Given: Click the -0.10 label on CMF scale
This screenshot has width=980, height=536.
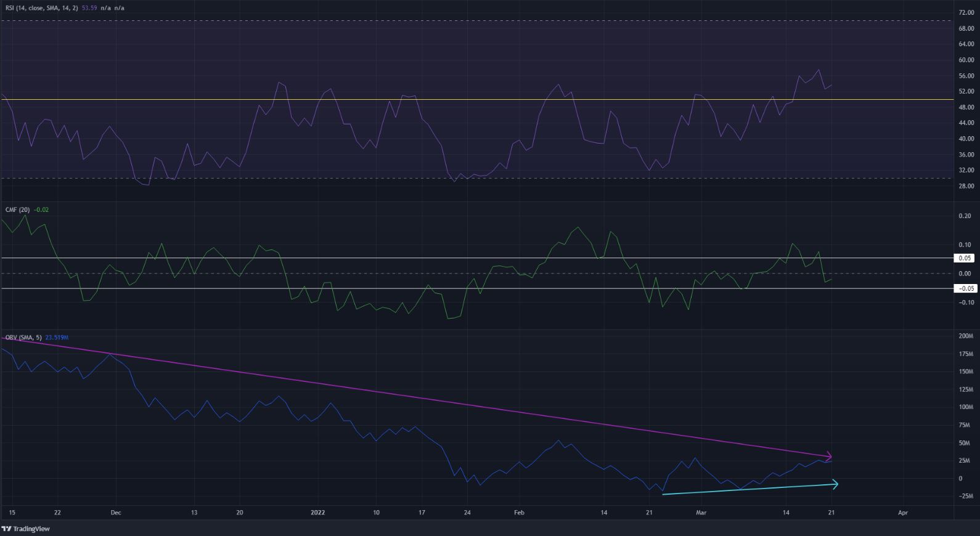Looking at the screenshot, I should click(965, 303).
